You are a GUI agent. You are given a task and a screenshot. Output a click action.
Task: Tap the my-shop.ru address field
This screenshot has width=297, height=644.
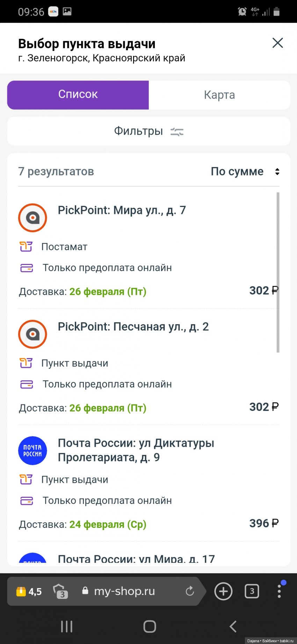click(124, 591)
